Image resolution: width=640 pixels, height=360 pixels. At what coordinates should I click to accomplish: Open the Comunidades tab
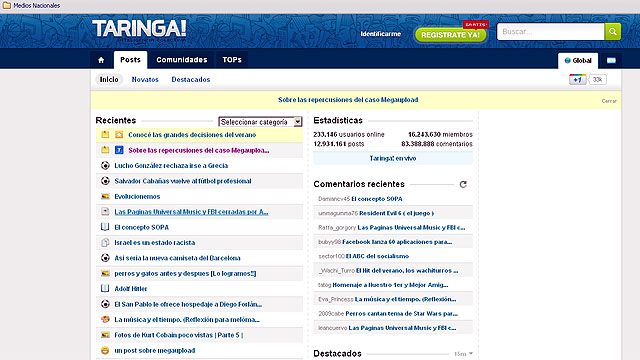pyautogui.click(x=182, y=60)
